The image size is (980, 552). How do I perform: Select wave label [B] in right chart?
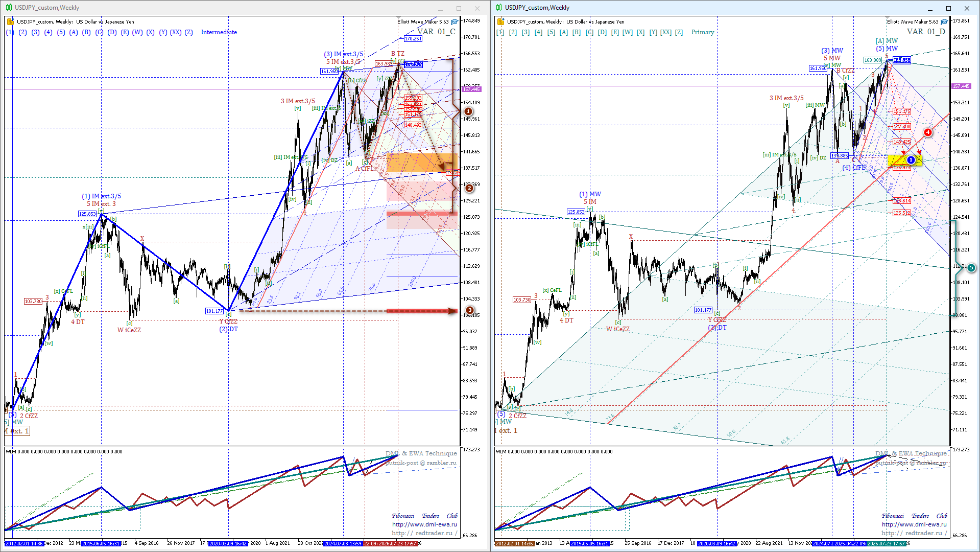point(577,32)
